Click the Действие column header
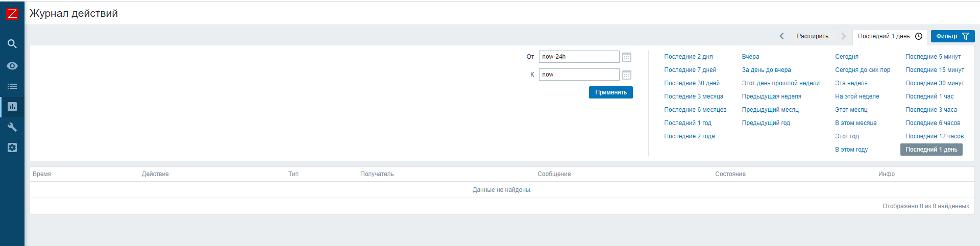The height and width of the screenshot is (246, 980). pos(155,174)
